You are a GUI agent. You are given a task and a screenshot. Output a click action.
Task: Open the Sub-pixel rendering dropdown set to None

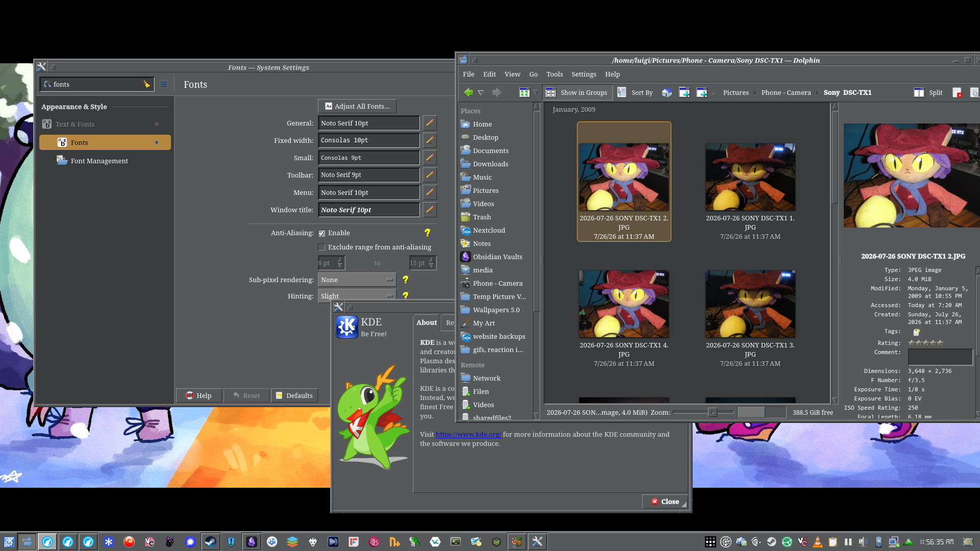point(357,280)
